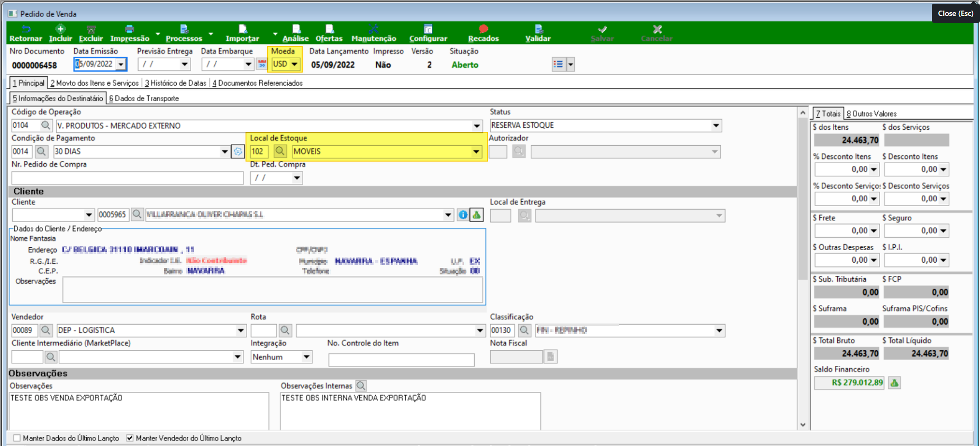This screenshot has height=446, width=980.
Task: Open the Análise toolbar button
Action: [296, 33]
